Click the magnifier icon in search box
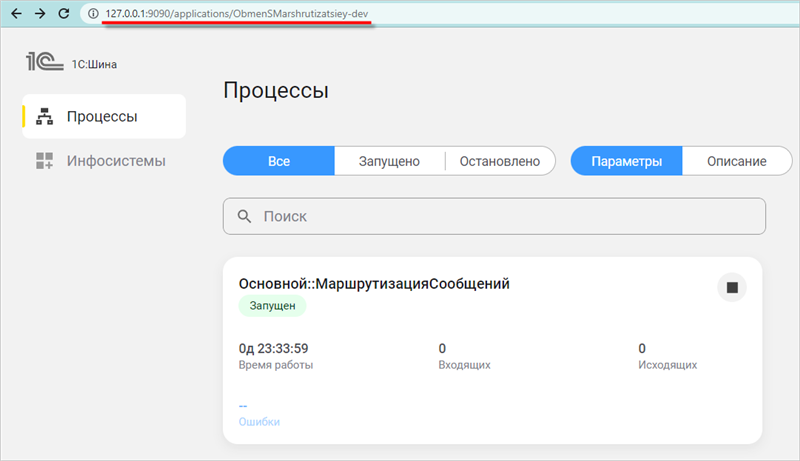 pos(244,216)
